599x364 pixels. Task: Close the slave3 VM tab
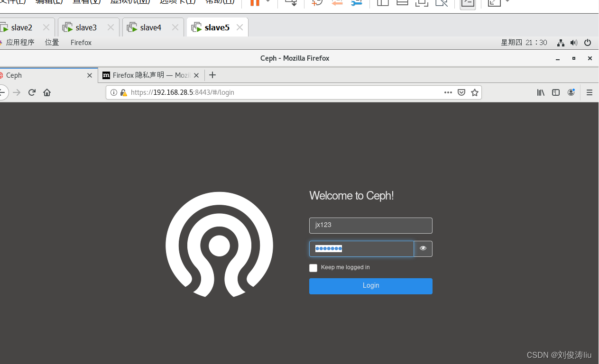click(111, 27)
